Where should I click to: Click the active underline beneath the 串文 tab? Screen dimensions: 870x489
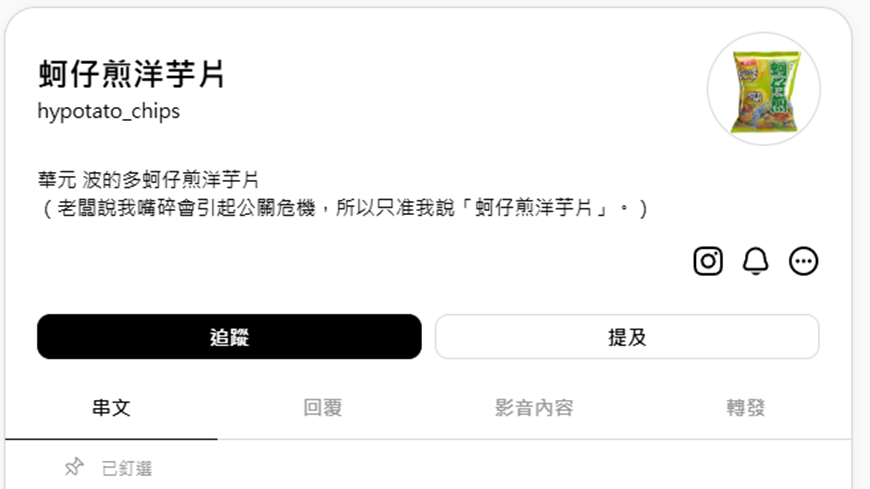(111, 439)
